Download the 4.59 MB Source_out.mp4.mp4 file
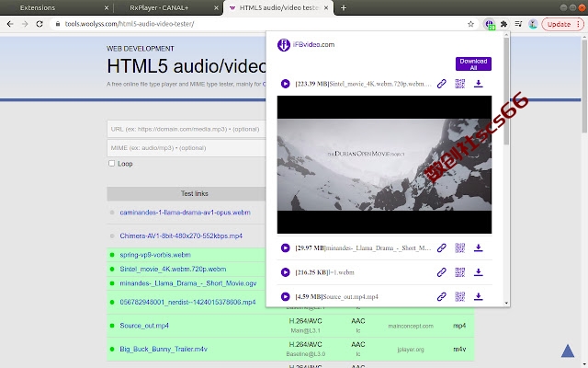Viewport: 588px width, 368px height. click(478, 296)
